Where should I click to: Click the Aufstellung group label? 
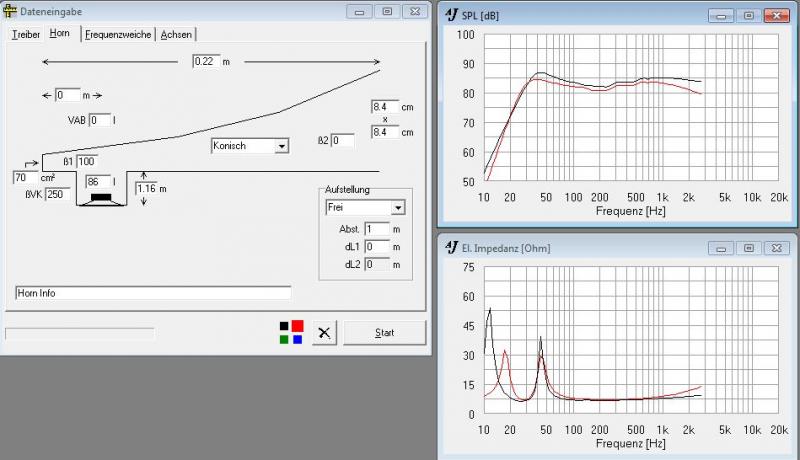[347, 189]
